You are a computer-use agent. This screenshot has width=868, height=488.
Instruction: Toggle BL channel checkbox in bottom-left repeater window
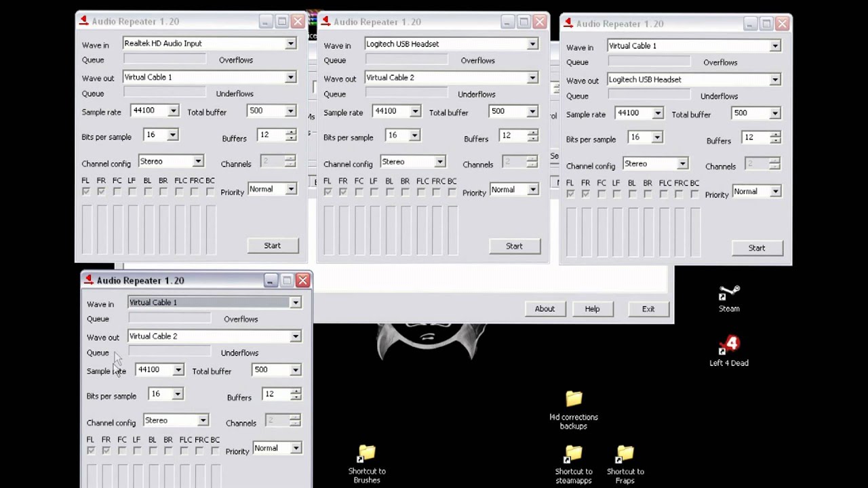coord(153,451)
